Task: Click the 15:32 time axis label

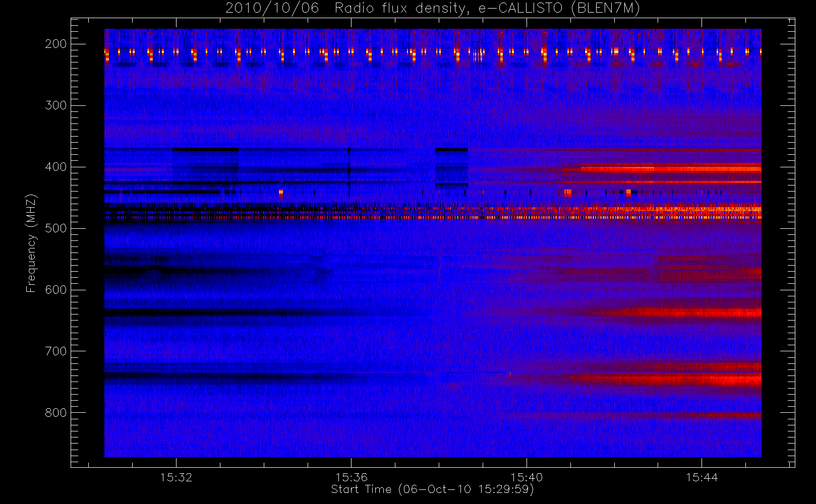Action: click(x=177, y=477)
